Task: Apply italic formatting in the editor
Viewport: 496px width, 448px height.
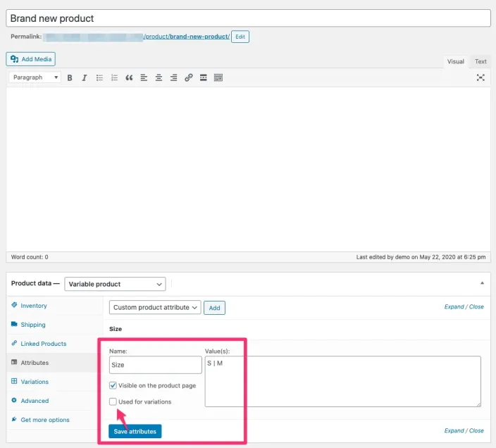Action: (85, 77)
